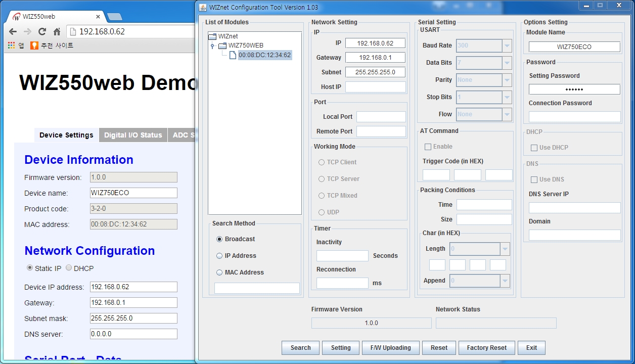Open the Append dropdown
The height and width of the screenshot is (364, 635).
[479, 281]
